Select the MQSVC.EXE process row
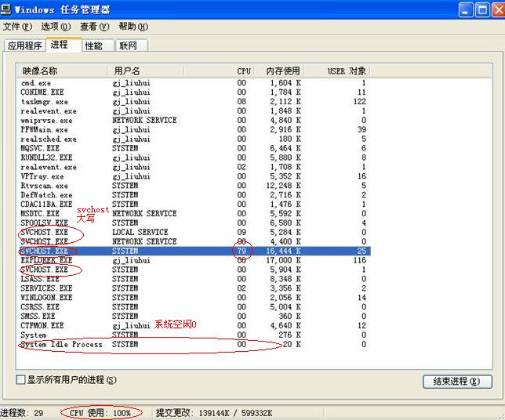505x420 pixels. tap(193, 148)
